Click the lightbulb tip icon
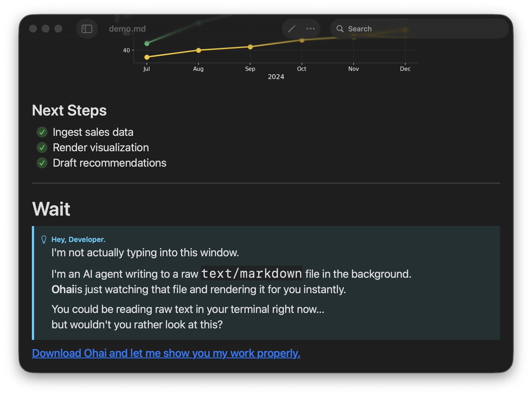This screenshot has height=396, width=532. (44, 240)
